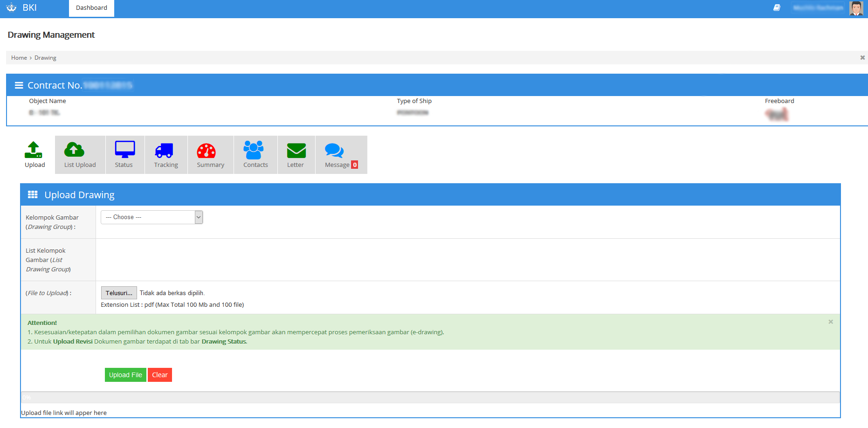Open the Status monitor icon
The height and width of the screenshot is (428, 868).
click(124, 150)
